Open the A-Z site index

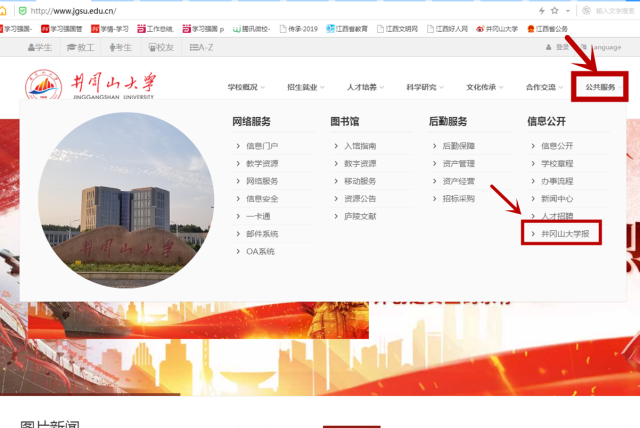coord(198,47)
